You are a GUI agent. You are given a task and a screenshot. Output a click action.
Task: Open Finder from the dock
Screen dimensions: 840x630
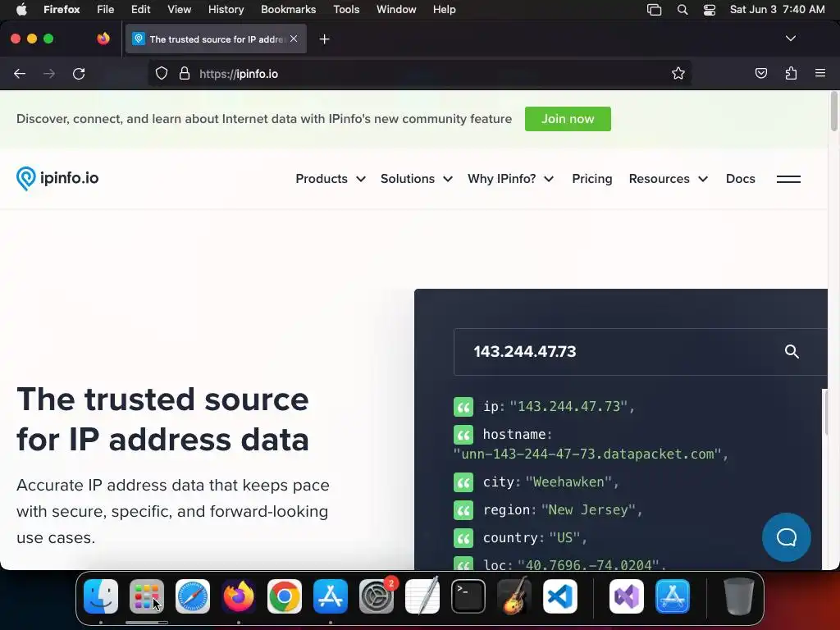click(x=101, y=596)
